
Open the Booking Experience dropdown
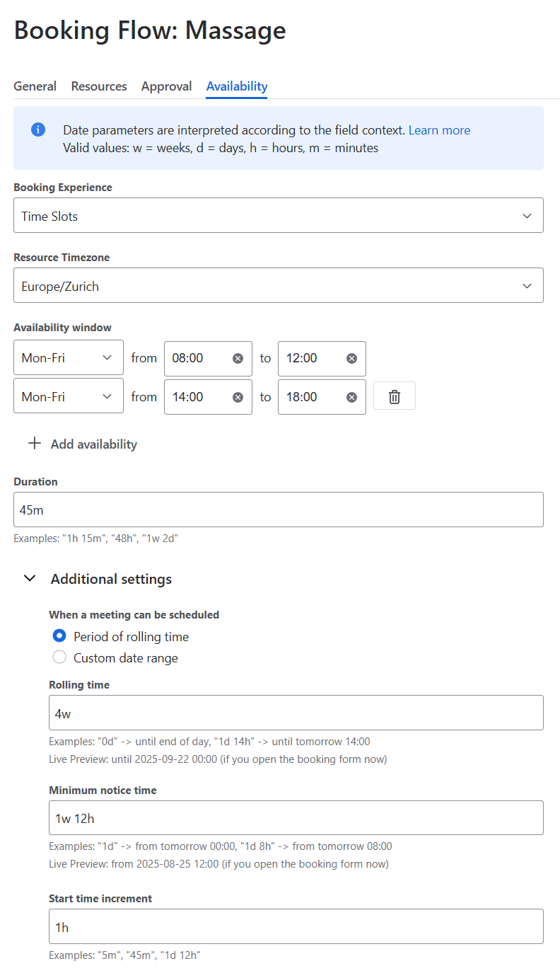(x=278, y=216)
